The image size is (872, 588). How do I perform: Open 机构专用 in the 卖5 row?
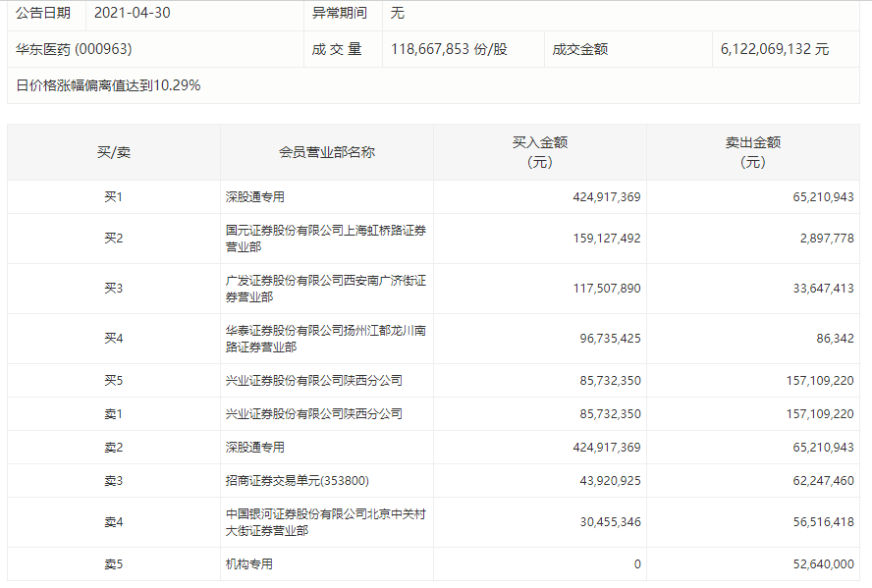pos(248,564)
